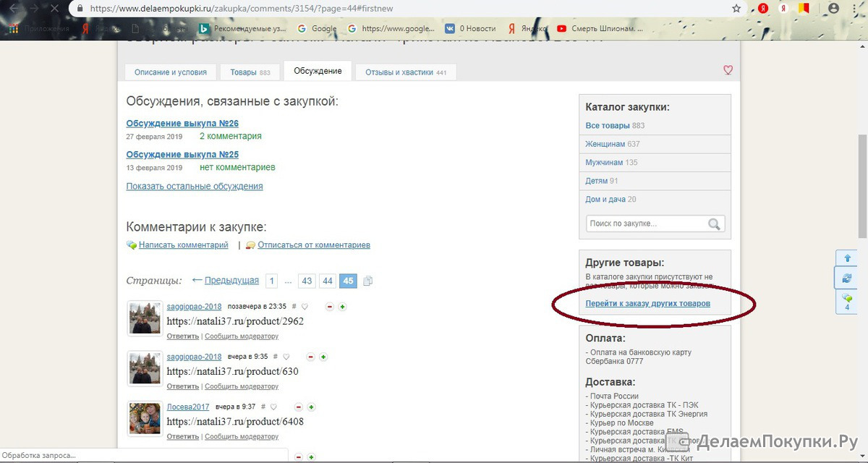This screenshot has height=463, width=868.
Task: Click Лосева2017's avatar thumbnail
Action: click(x=145, y=419)
